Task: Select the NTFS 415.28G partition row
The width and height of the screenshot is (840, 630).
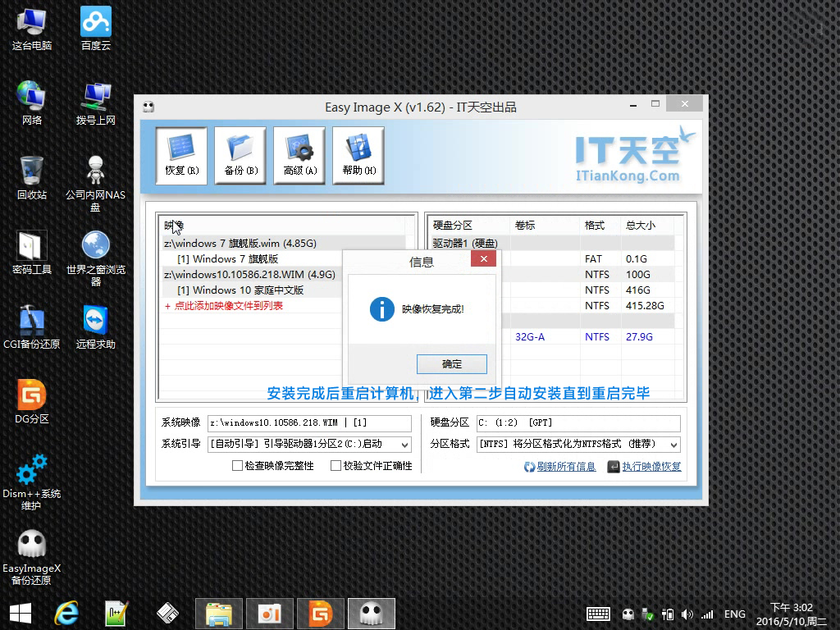Action: tap(589, 305)
